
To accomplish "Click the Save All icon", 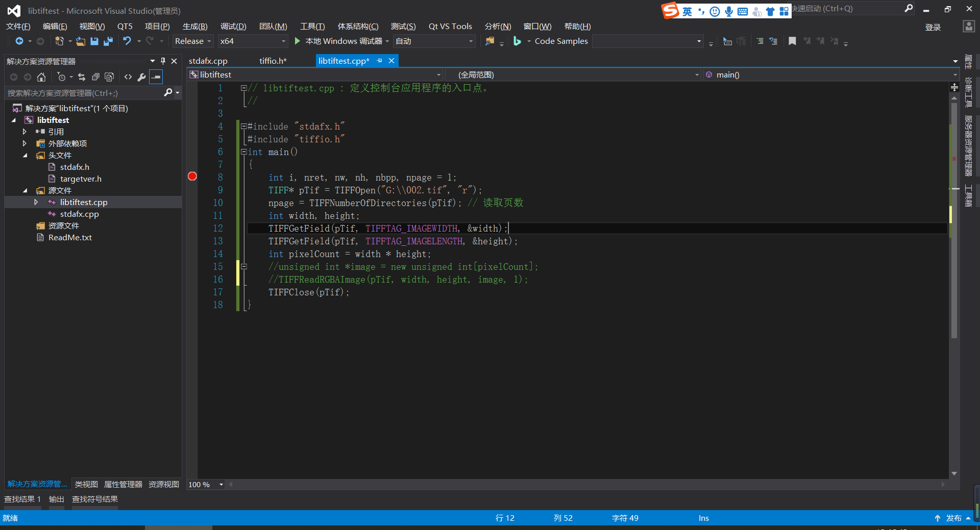I will click(x=108, y=41).
